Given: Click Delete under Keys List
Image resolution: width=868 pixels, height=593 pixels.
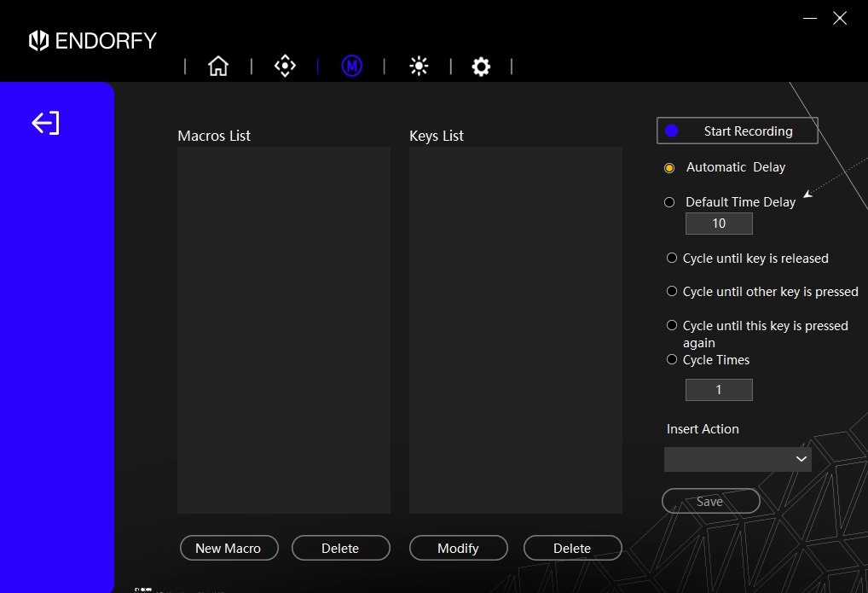Looking at the screenshot, I should click(572, 548).
